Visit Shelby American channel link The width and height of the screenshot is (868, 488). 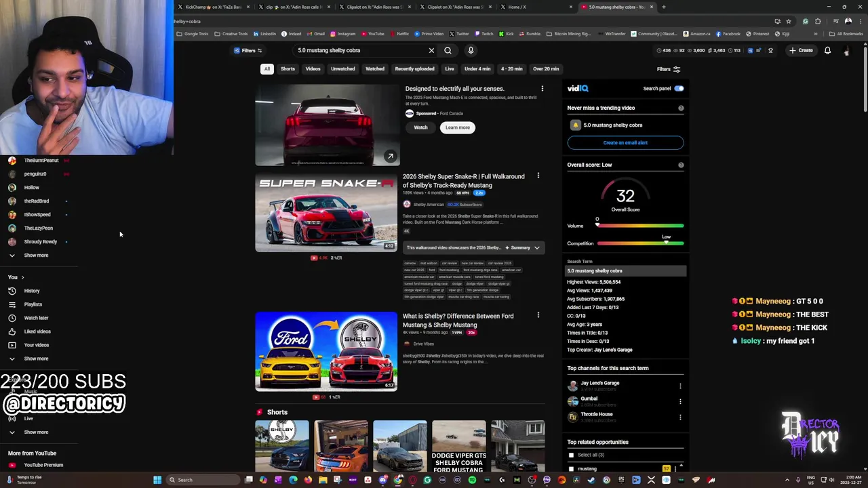(x=428, y=205)
